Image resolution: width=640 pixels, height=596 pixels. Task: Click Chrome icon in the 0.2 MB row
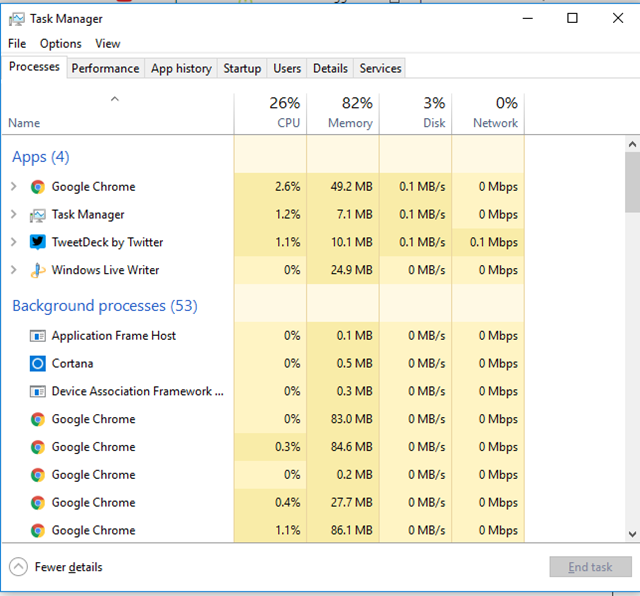tap(38, 475)
